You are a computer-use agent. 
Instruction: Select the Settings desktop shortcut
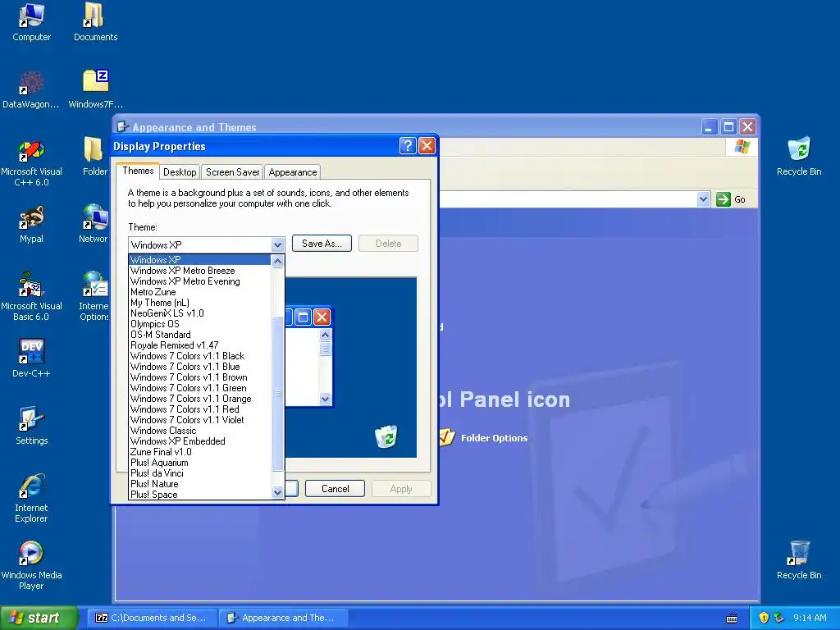(31, 427)
